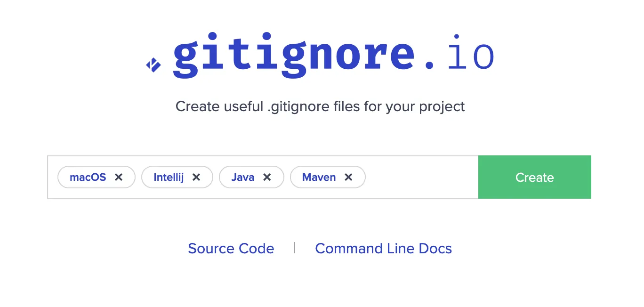This screenshot has width=644, height=307.
Task: Click the green Create button
Action: (535, 177)
